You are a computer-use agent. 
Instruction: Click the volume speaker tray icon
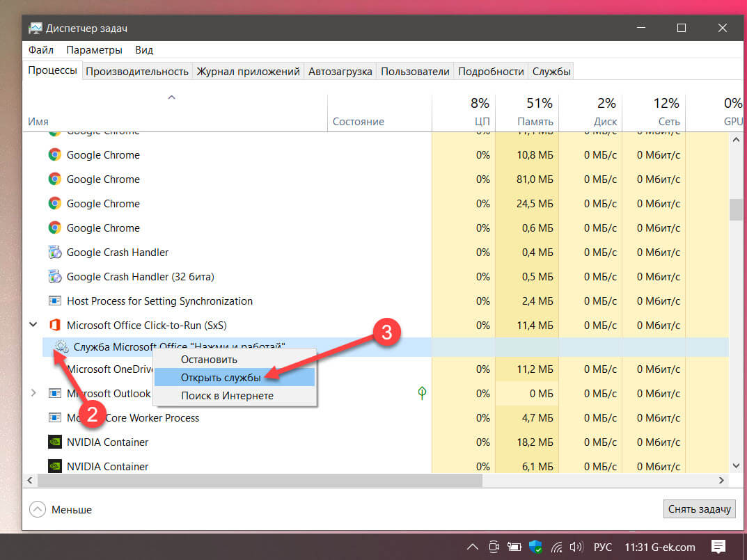click(576, 547)
